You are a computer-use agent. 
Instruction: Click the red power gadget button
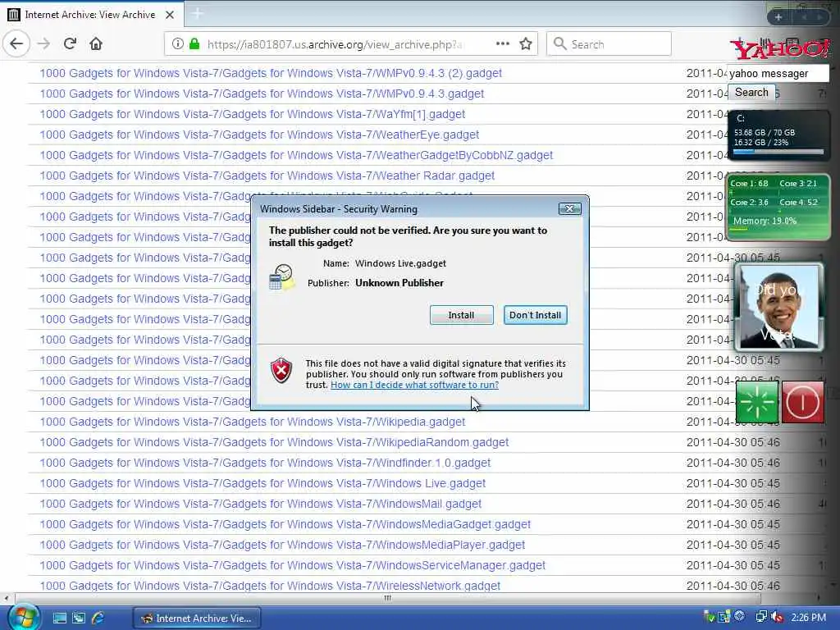coord(802,402)
